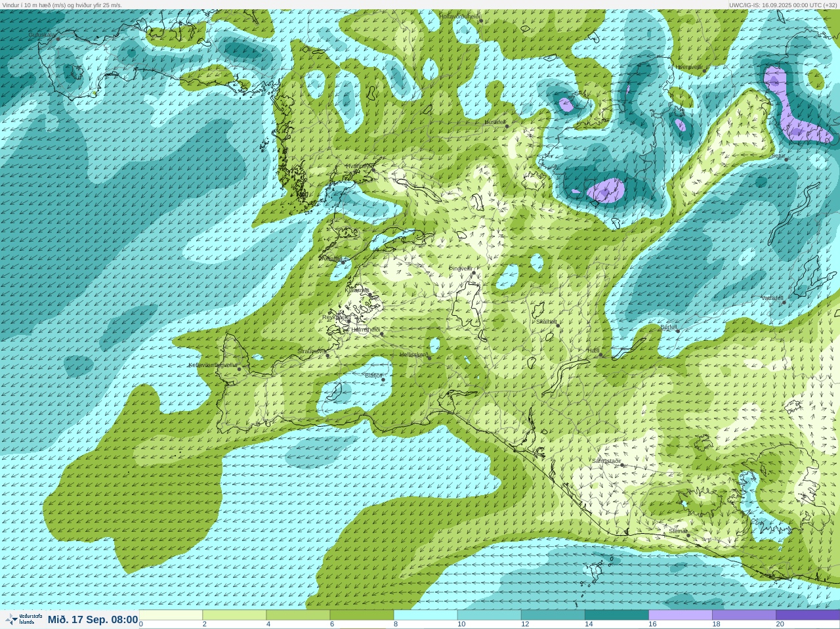Viewport: 840px width, 629px height.
Task: Select the above 20 m/s dark purple swatch
Action: pyautogui.click(x=807, y=615)
